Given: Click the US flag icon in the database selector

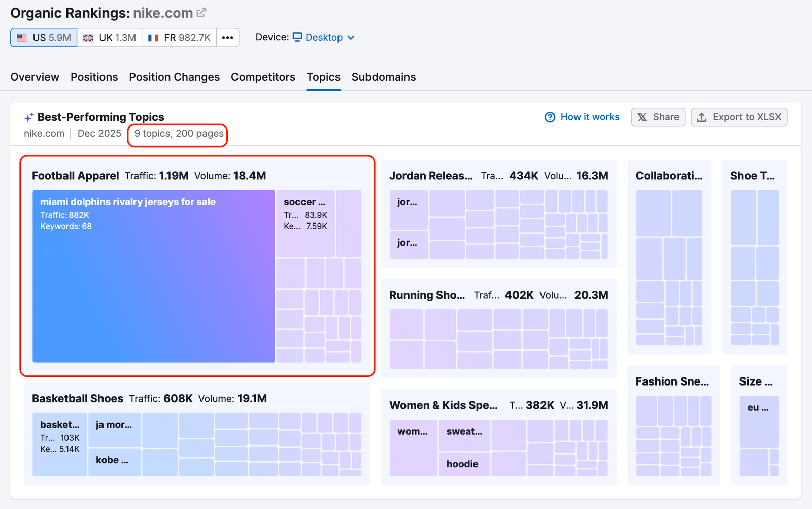Looking at the screenshot, I should (21, 37).
